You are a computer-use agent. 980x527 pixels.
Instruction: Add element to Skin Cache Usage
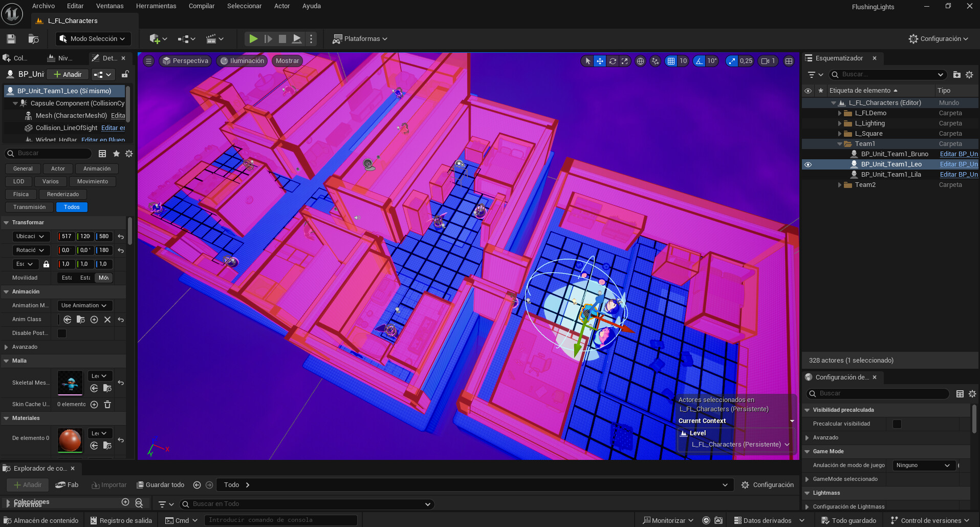(x=94, y=405)
